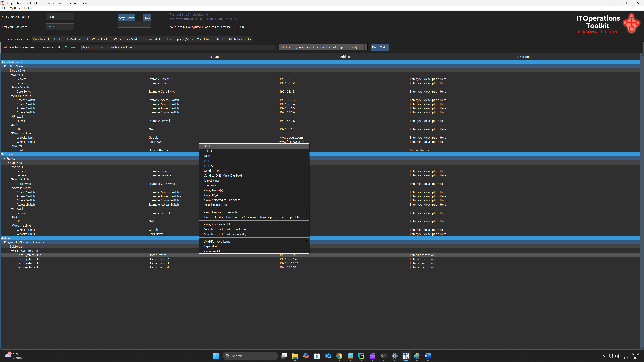The width and height of the screenshot is (644, 362).
Task: Choose Collapse All from the context menu
Action: click(x=212, y=251)
